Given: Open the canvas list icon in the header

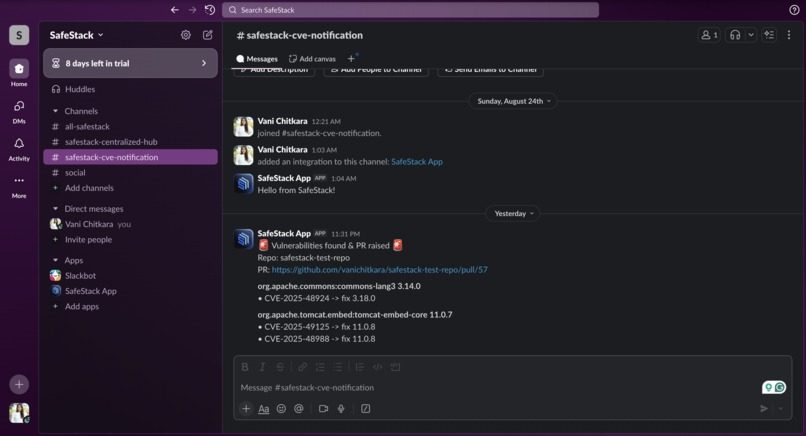Looking at the screenshot, I should pyautogui.click(x=769, y=35).
